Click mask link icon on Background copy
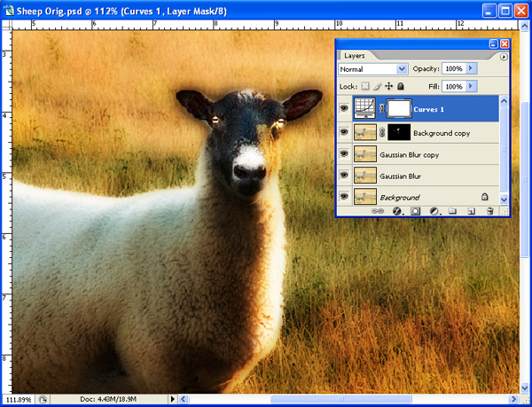532x407 pixels. (x=381, y=133)
